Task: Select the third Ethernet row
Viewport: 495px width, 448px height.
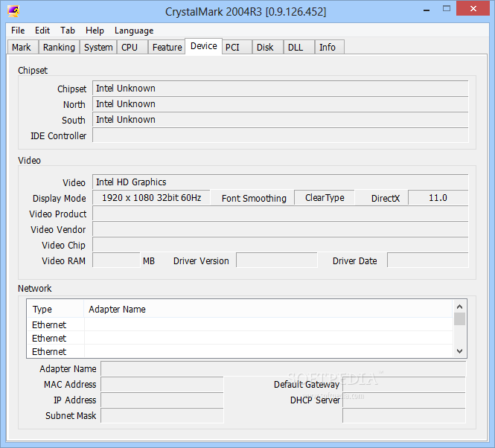Action: pos(240,351)
